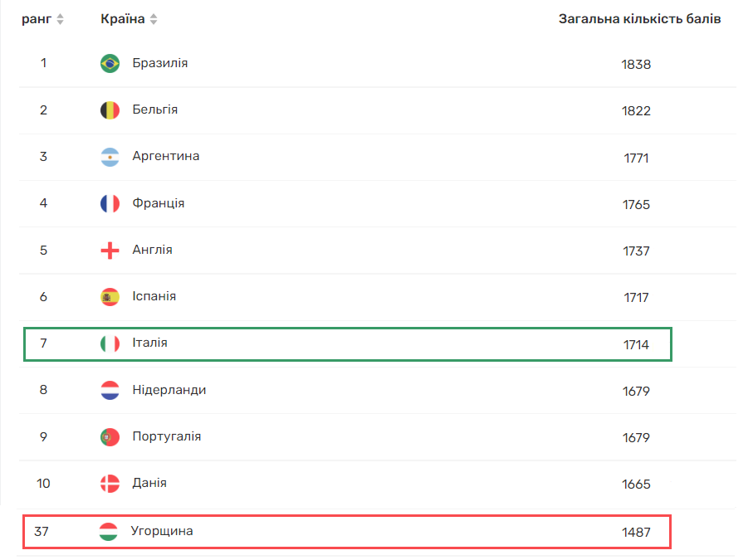Click the Spain flag icon
Image resolution: width=753 pixels, height=560 pixels.
(110, 297)
